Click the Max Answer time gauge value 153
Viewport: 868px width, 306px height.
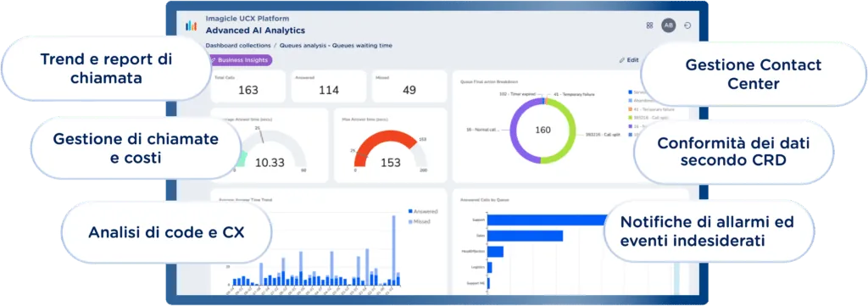coord(390,164)
